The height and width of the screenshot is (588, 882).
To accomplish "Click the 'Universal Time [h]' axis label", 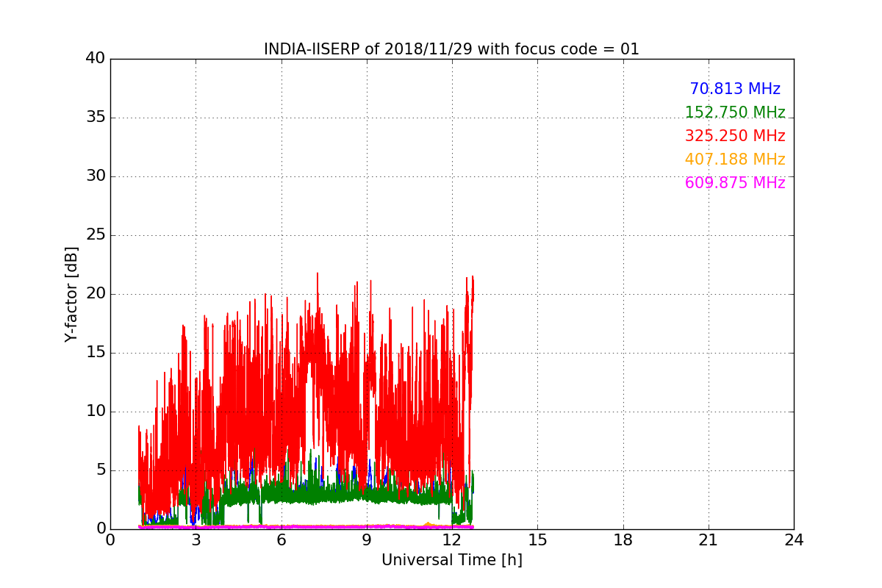I will click(x=452, y=560).
